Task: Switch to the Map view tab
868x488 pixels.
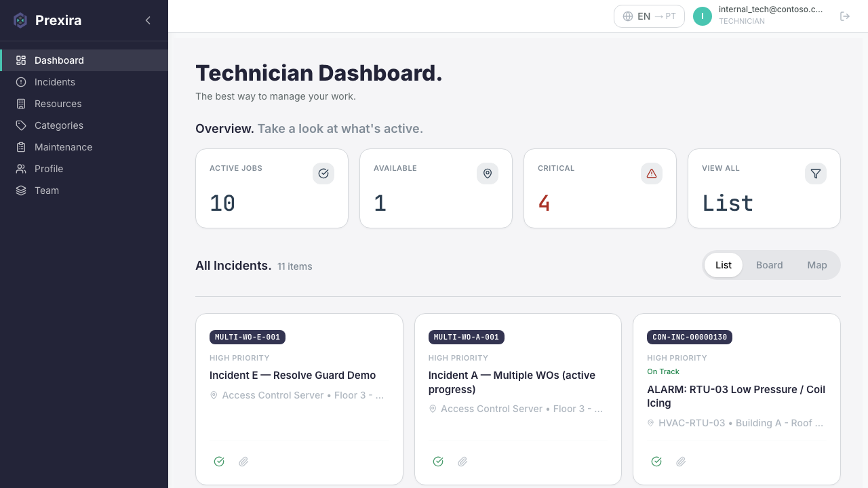Action: pyautogui.click(x=817, y=265)
